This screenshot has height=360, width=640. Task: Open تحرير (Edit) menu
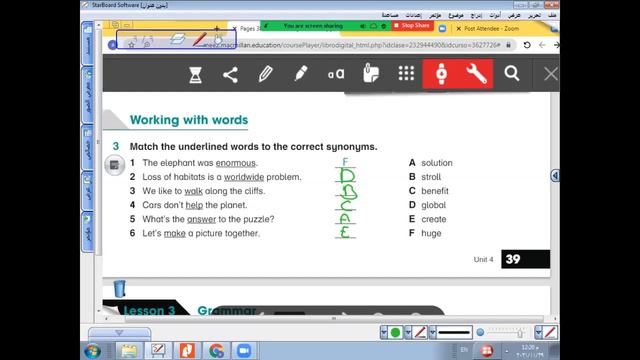click(534, 15)
